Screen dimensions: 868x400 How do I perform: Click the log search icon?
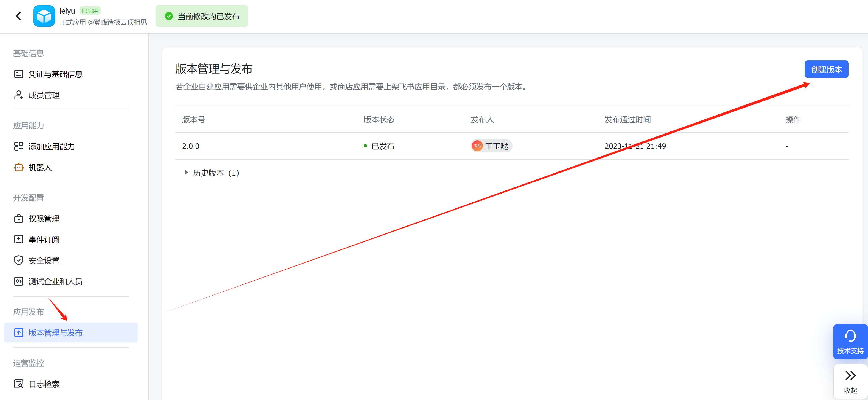point(18,384)
